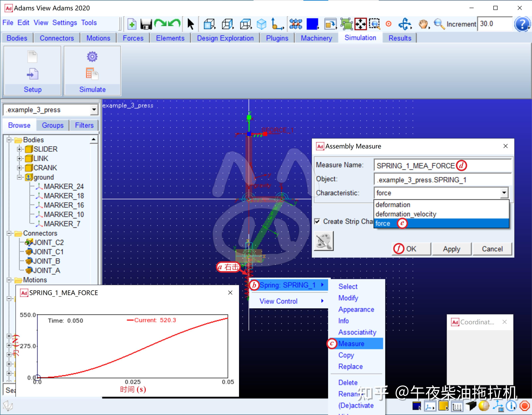Open the File menu
The width and height of the screenshot is (532, 415).
click(x=8, y=23)
